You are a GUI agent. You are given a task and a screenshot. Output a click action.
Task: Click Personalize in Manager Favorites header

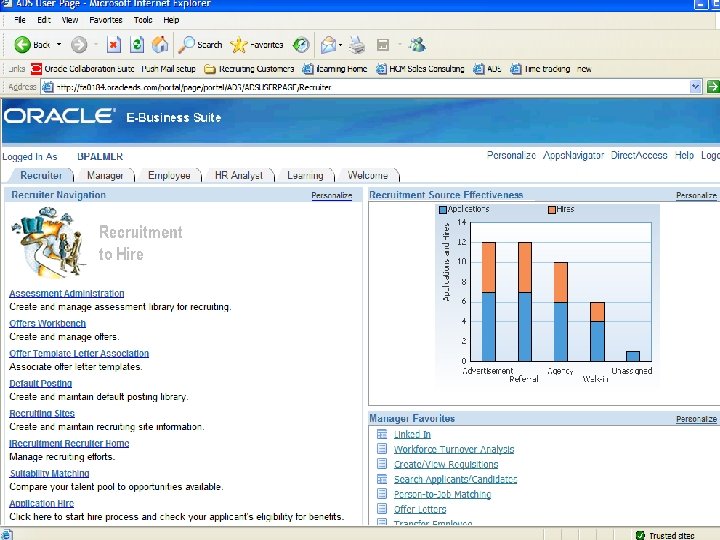696,419
